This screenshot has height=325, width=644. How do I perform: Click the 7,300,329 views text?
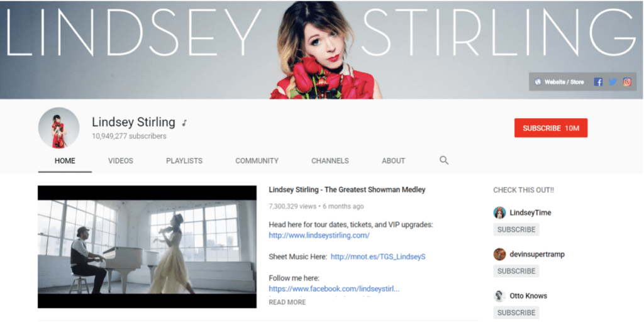tap(292, 206)
